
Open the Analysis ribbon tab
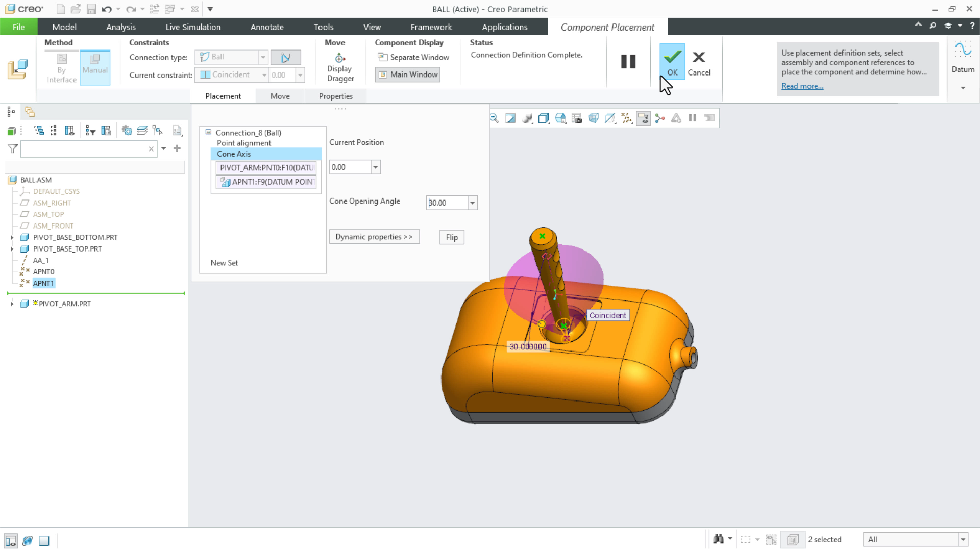pyautogui.click(x=121, y=27)
